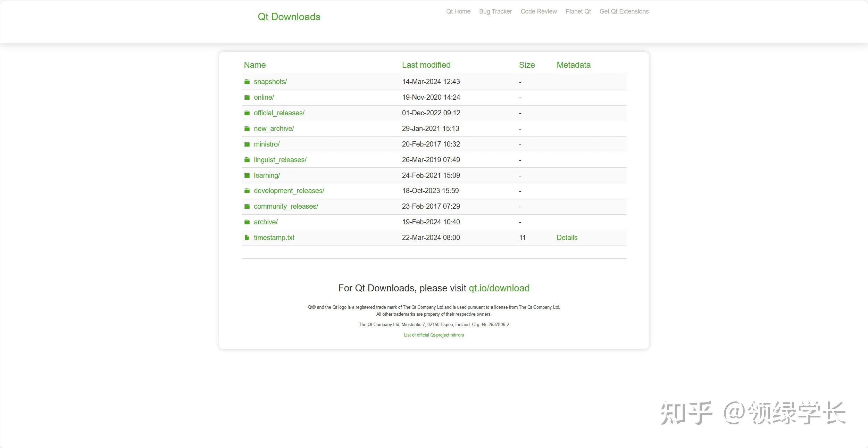Click the file icon beside timestamp.txt
The height and width of the screenshot is (448, 868).
tap(247, 238)
